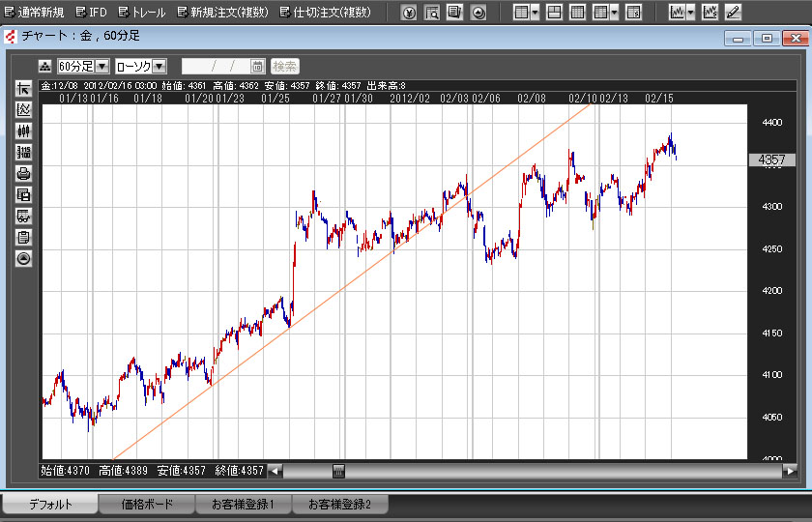This screenshot has height=522, width=812.
Task: Open the calendar date picker icon
Action: click(257, 67)
